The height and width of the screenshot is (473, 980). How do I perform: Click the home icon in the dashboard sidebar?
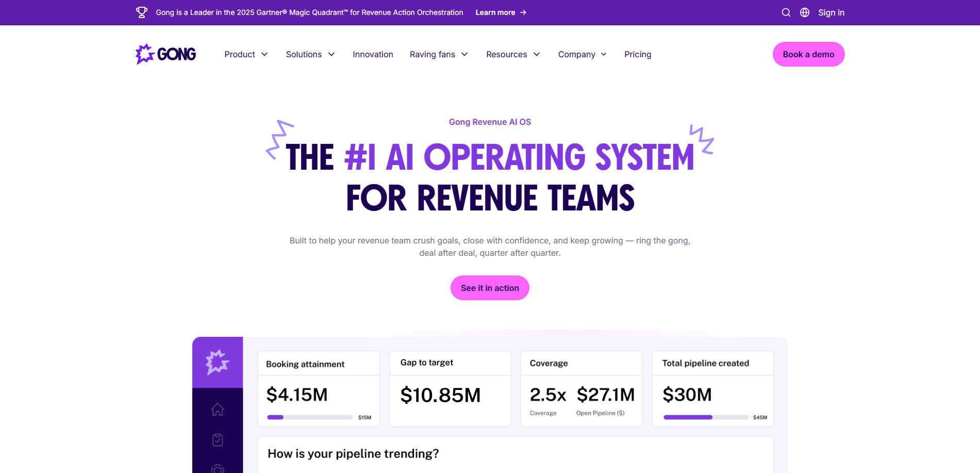point(218,409)
